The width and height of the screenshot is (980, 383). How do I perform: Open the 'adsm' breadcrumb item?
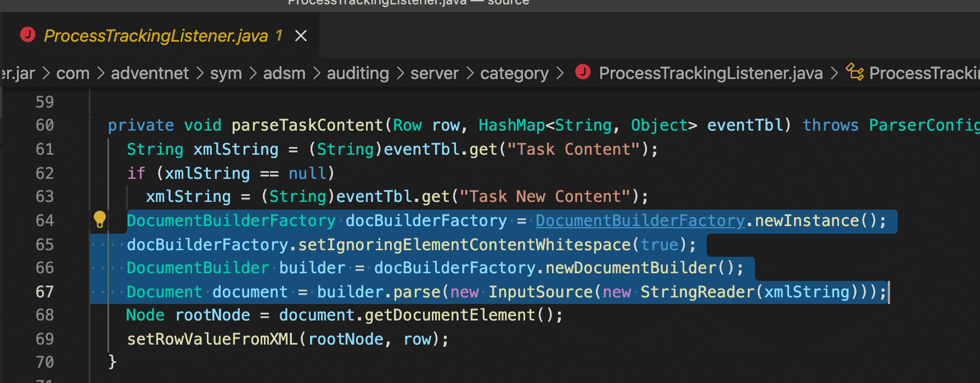[x=284, y=73]
